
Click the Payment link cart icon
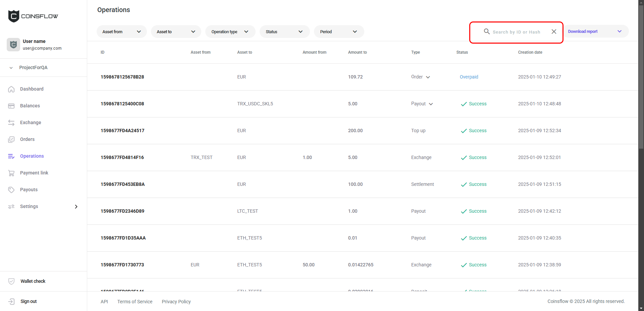[11, 173]
